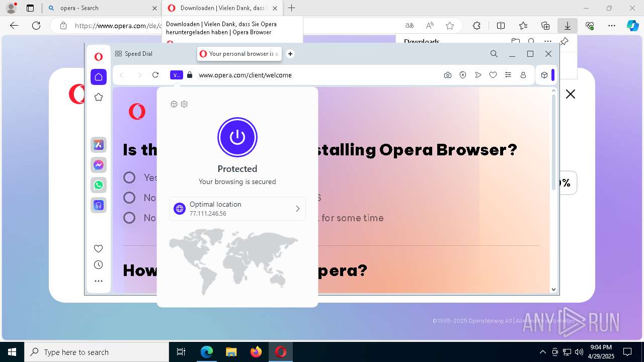Go back in Edge browser

coord(14,26)
